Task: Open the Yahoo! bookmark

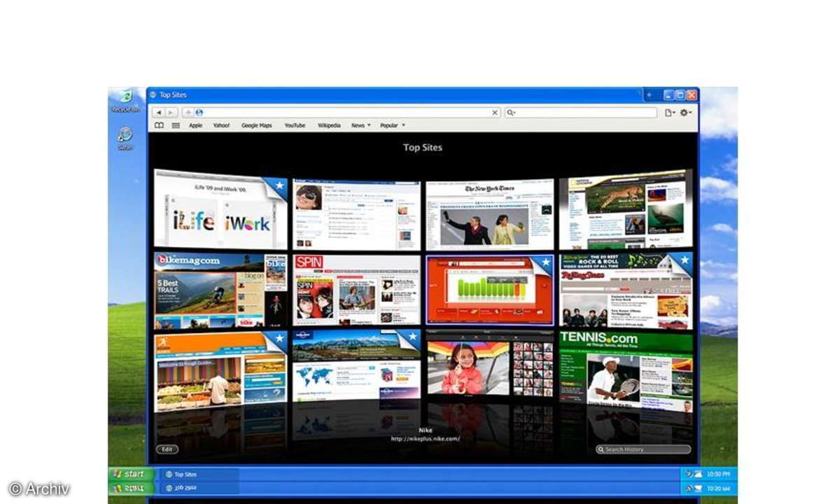Action: 221,125
